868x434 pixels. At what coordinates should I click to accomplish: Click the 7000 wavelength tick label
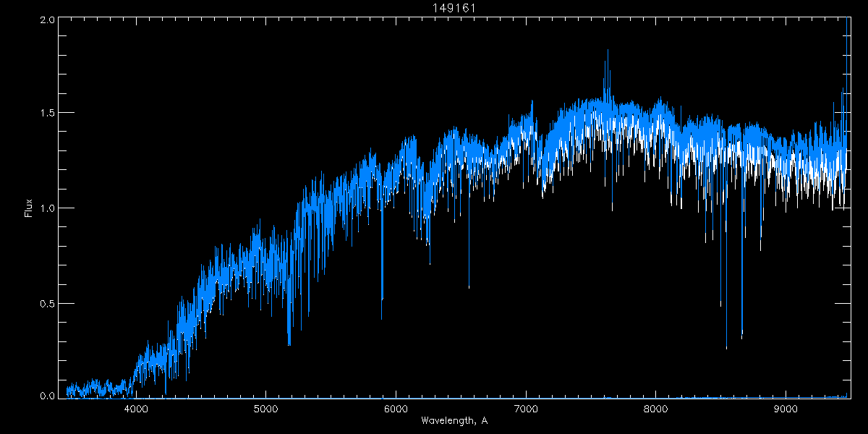pyautogui.click(x=526, y=409)
